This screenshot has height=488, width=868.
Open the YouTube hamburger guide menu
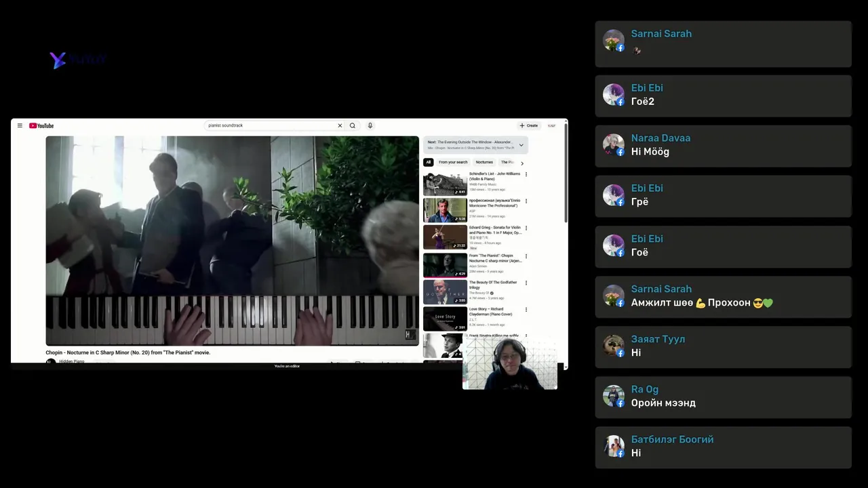[x=20, y=125]
